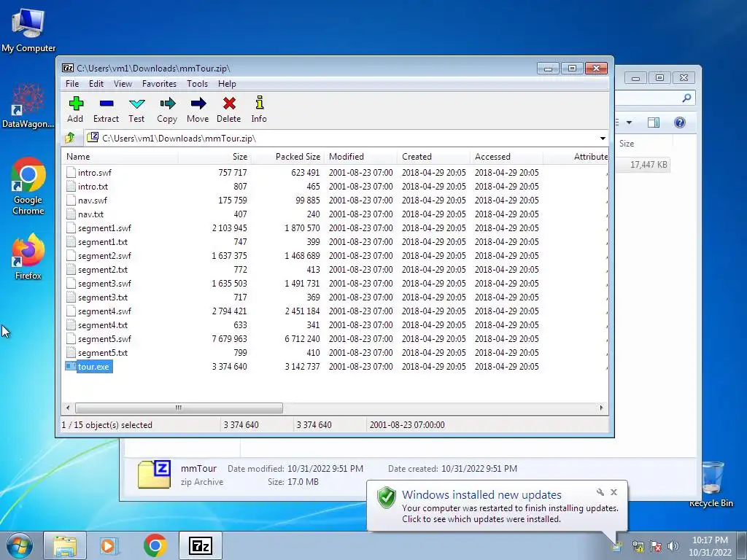Launch Google Chrome from desktop
The image size is (747, 560).
pos(28,186)
